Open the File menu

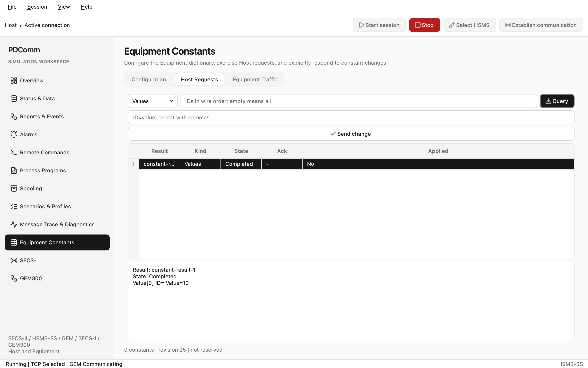coord(12,7)
